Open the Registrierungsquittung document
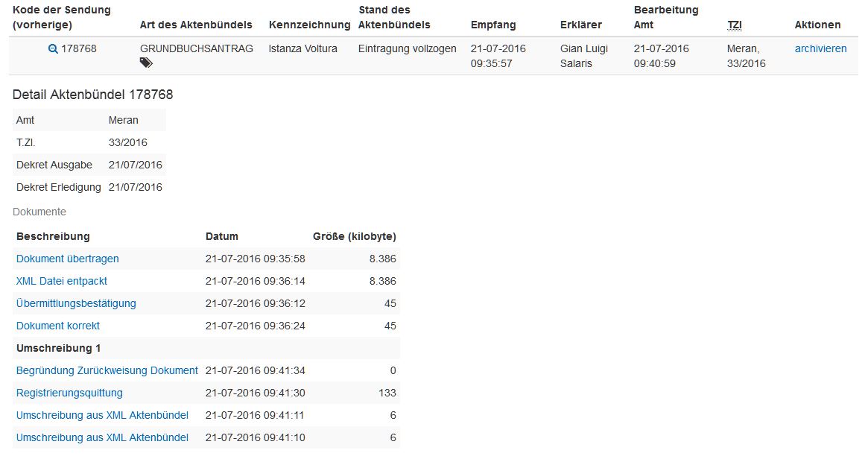 coord(69,393)
